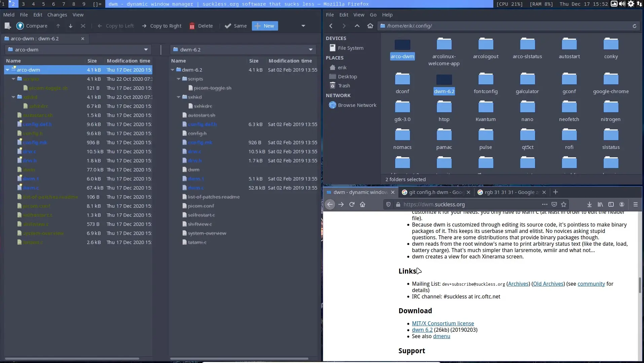
Task: Click the Delete trash icon in Meld
Action: point(192,26)
